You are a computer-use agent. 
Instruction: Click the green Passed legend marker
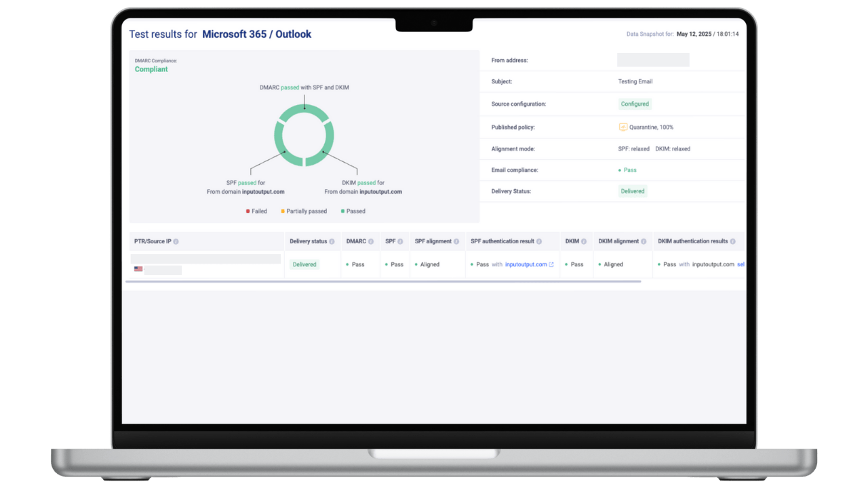343,211
